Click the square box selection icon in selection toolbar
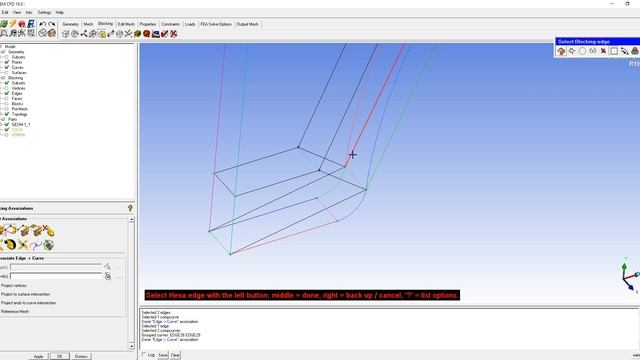The height and width of the screenshot is (360, 640). (614, 51)
